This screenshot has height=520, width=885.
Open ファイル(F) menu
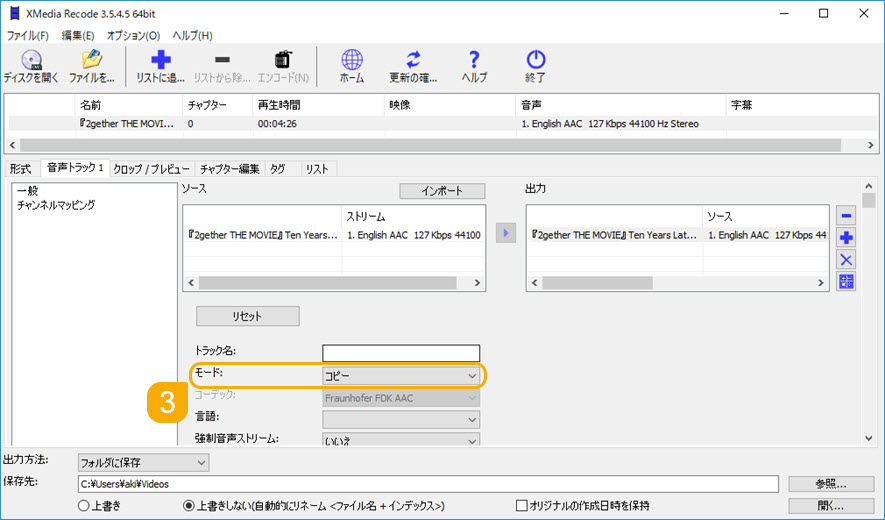(x=28, y=36)
